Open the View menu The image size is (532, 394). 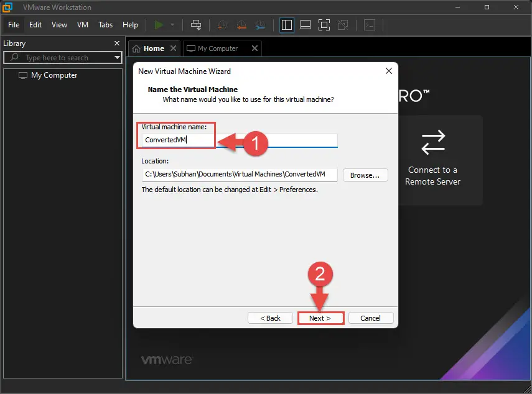(59, 25)
